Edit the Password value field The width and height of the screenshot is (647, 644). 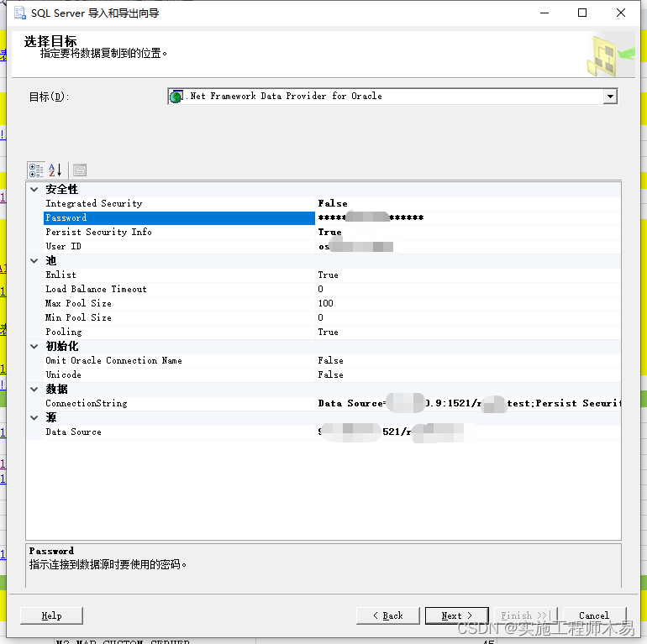(468, 217)
